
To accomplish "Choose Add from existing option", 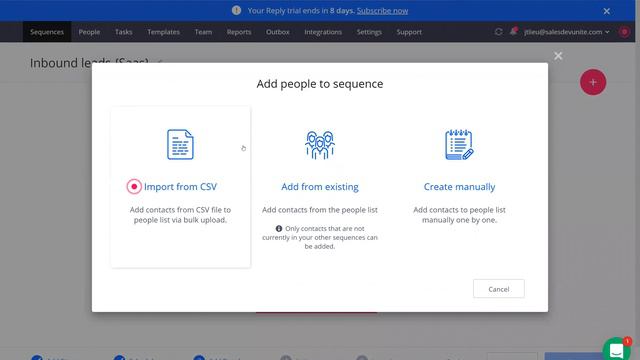I will click(320, 187).
